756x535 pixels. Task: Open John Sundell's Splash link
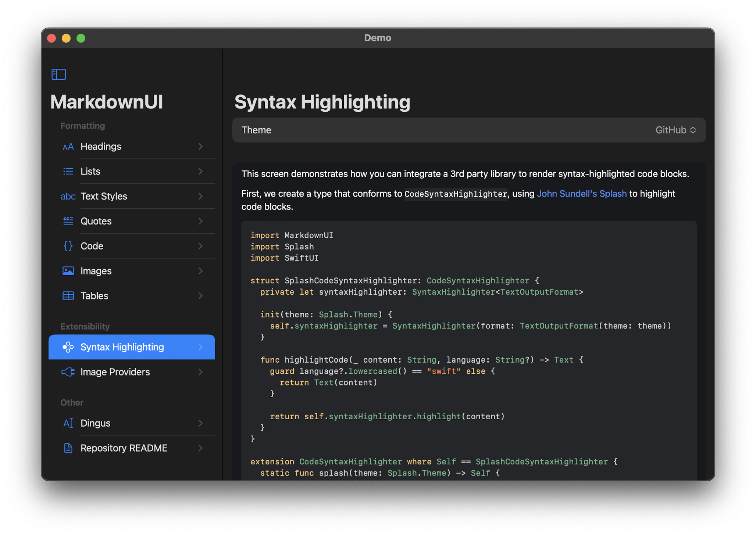[x=581, y=193]
